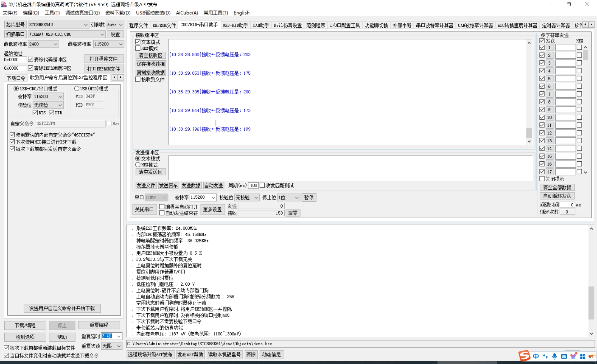Switch to 程序文件 tab
Image resolution: width=597 pixels, height=364 pixels.
click(138, 25)
